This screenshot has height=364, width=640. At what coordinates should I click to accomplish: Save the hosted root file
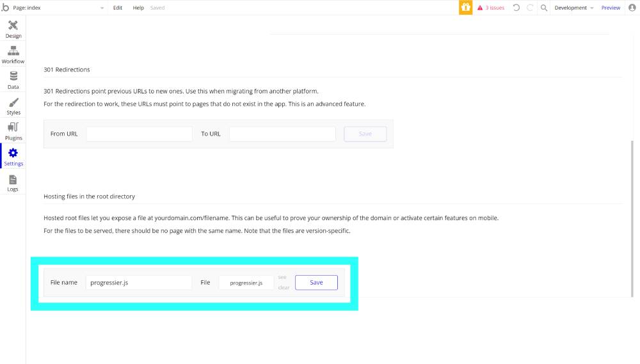click(x=316, y=282)
